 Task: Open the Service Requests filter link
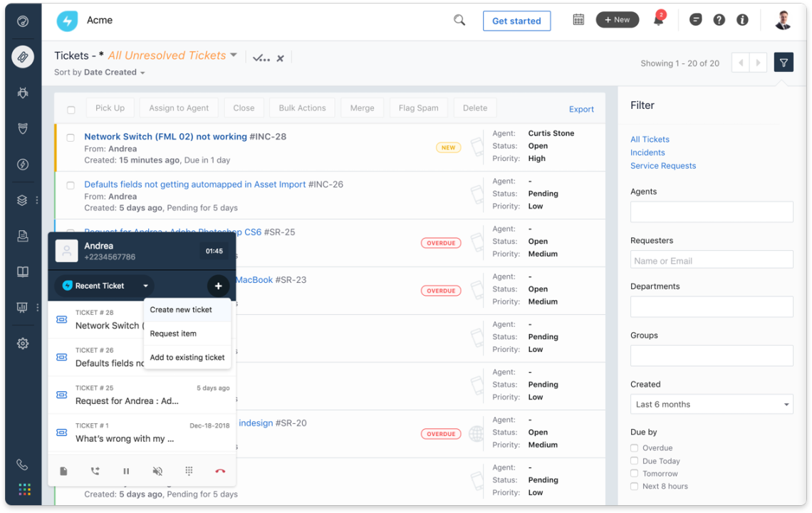[x=662, y=166]
